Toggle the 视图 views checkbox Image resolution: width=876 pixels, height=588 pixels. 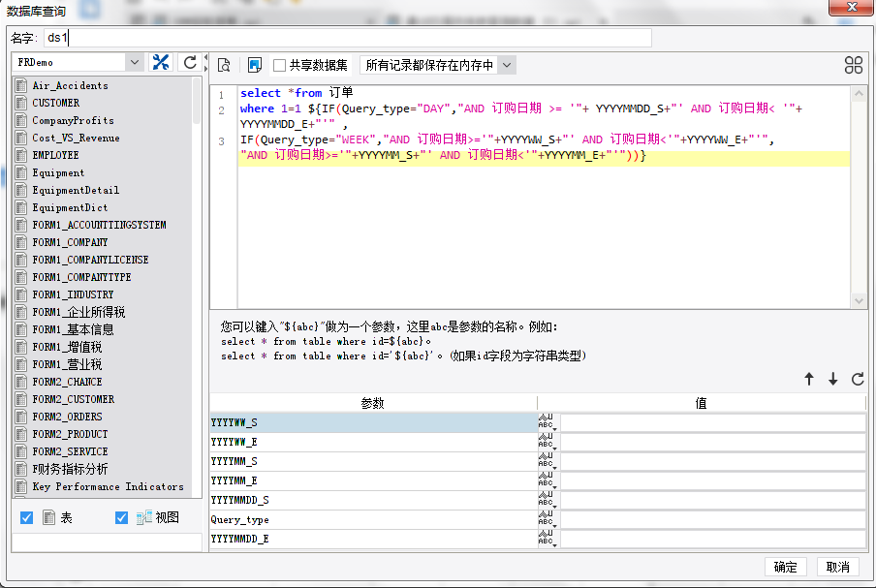(121, 517)
